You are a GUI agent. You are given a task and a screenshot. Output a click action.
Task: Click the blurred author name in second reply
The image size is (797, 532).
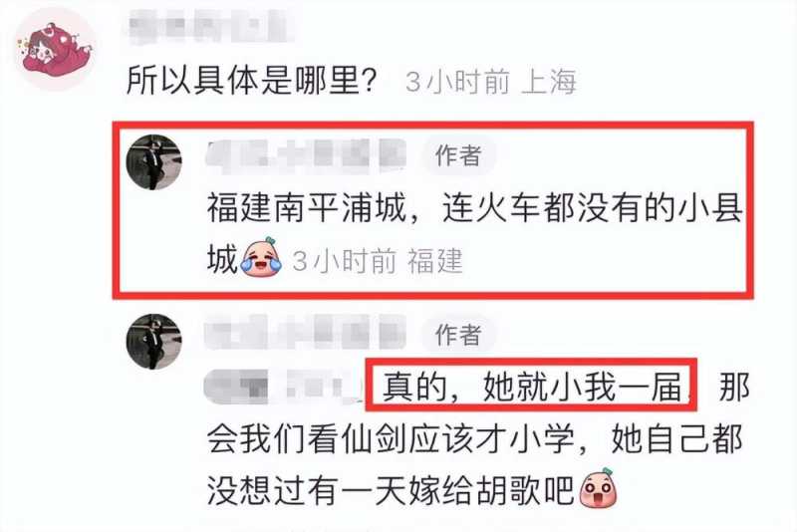click(x=306, y=332)
